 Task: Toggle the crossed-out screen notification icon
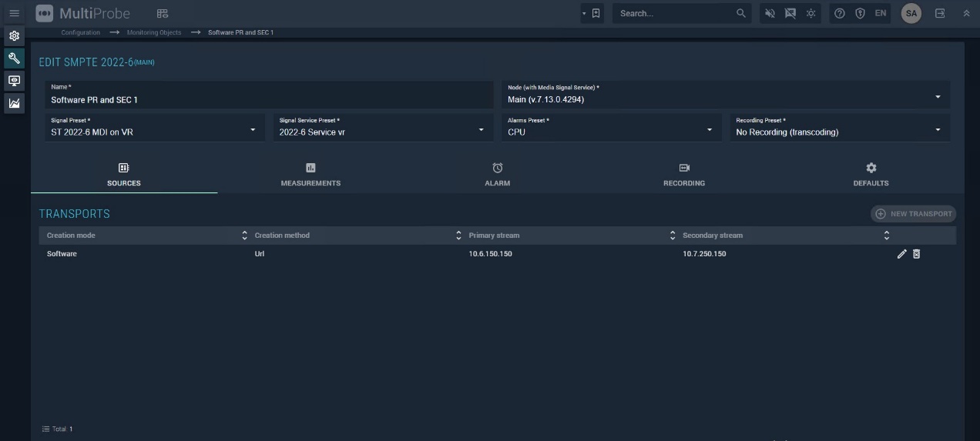(790, 13)
